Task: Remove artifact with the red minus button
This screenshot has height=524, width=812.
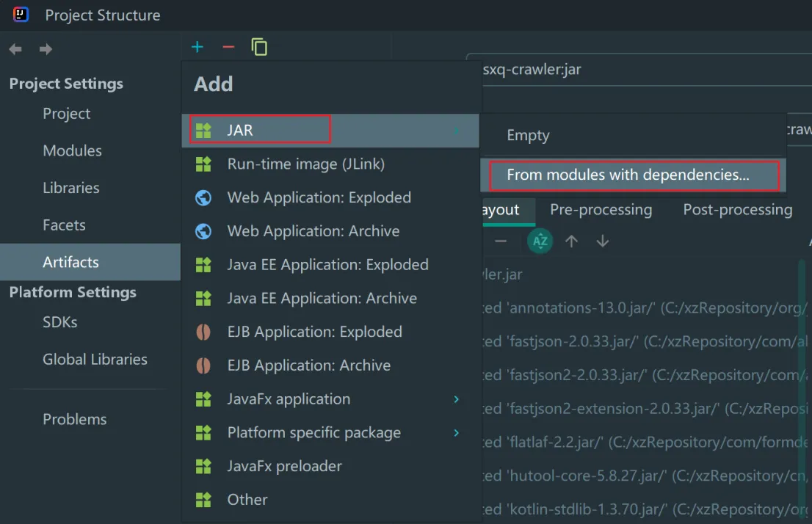Action: point(228,47)
